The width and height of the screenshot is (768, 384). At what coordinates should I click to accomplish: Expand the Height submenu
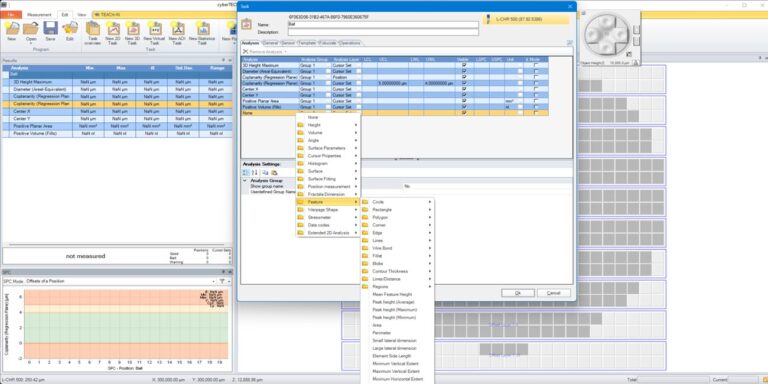(x=328, y=125)
